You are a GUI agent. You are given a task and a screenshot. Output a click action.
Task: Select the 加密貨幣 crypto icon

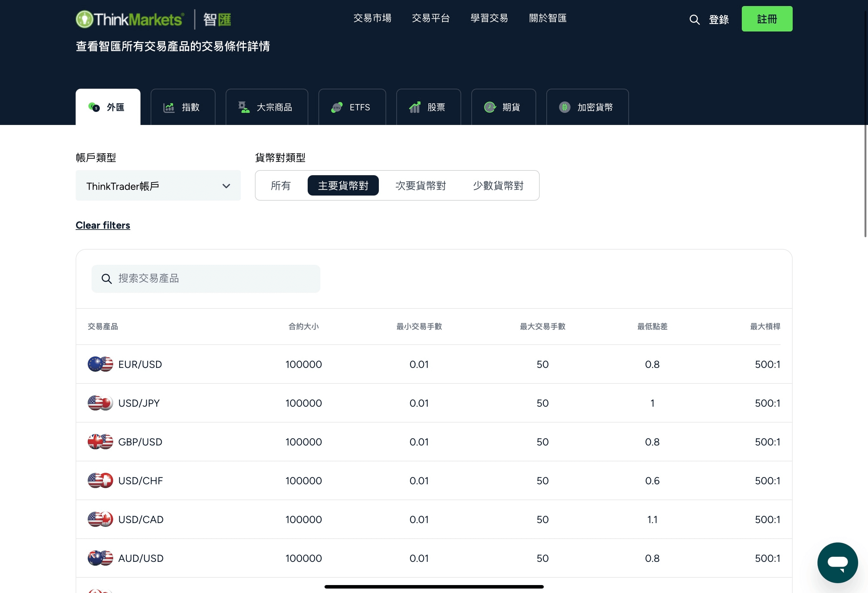coord(565,107)
